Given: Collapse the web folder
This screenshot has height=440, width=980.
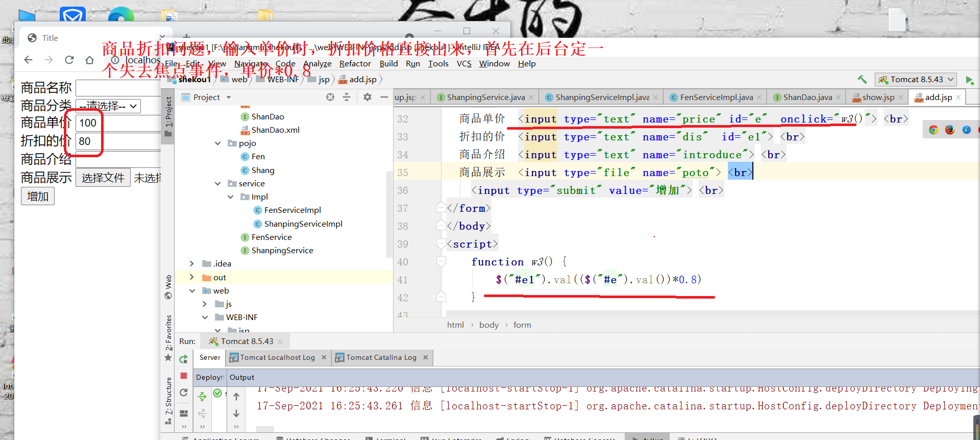Looking at the screenshot, I should 192,291.
